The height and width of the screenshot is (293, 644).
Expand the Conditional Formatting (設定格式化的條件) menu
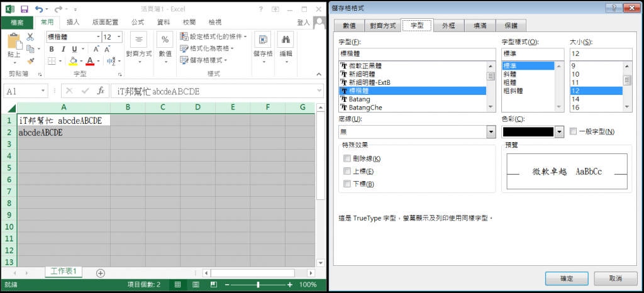pos(214,36)
